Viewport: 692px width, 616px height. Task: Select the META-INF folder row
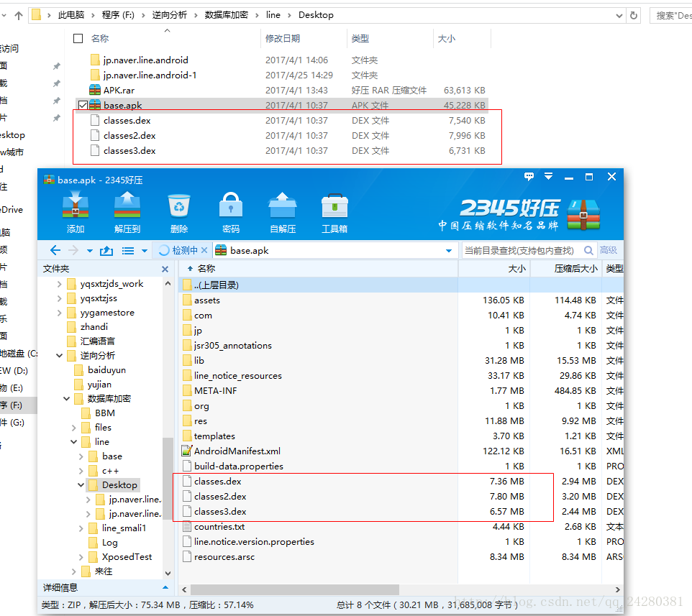click(318, 391)
